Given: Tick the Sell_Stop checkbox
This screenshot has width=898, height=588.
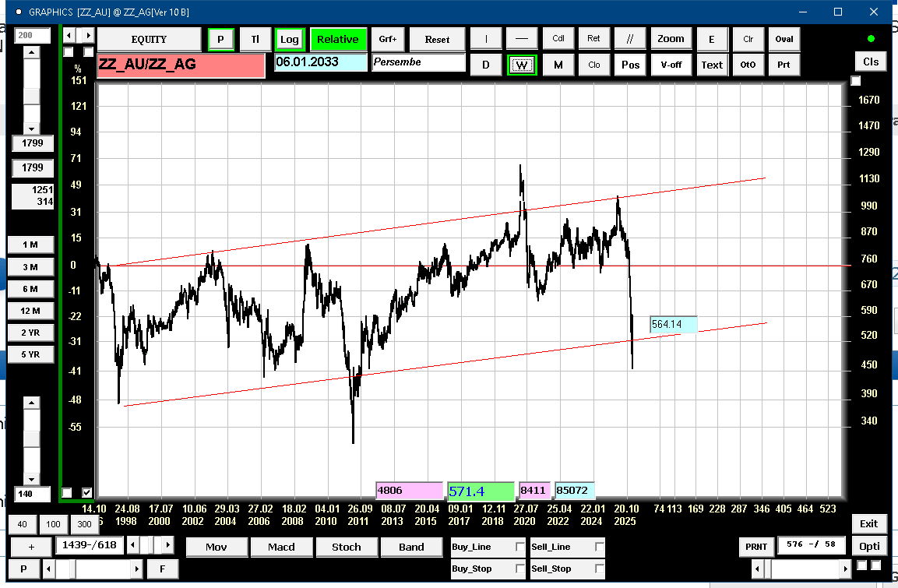Looking at the screenshot, I should [x=599, y=569].
